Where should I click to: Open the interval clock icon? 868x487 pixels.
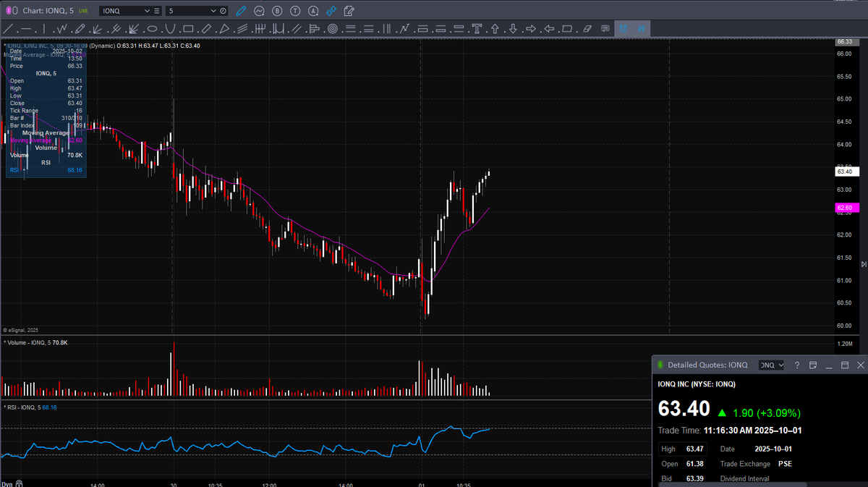(223, 12)
